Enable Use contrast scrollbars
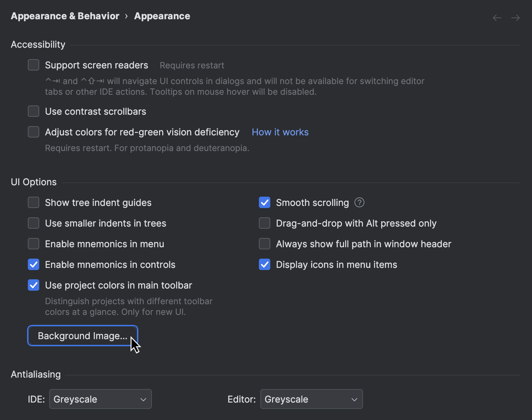532x420 pixels. pyautogui.click(x=33, y=111)
